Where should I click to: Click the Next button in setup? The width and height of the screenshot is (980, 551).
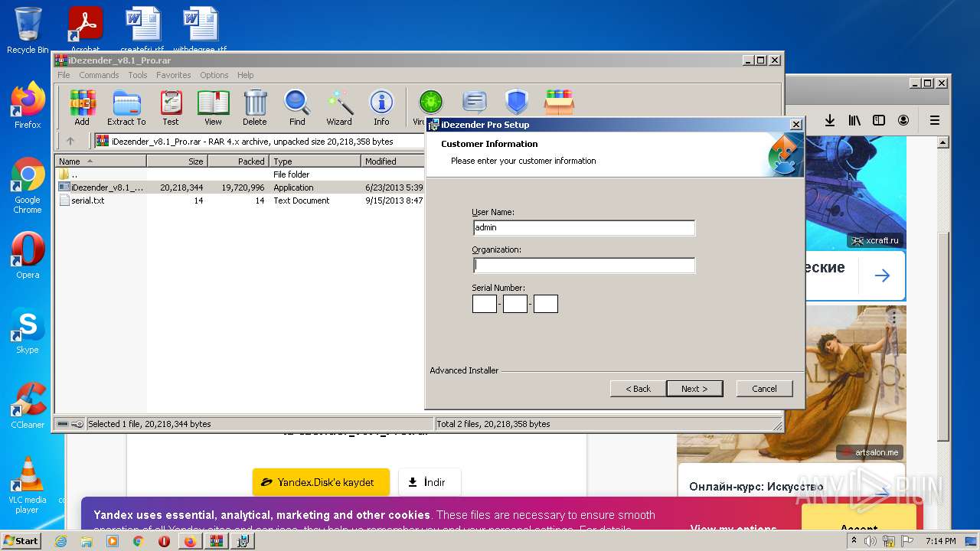click(694, 389)
